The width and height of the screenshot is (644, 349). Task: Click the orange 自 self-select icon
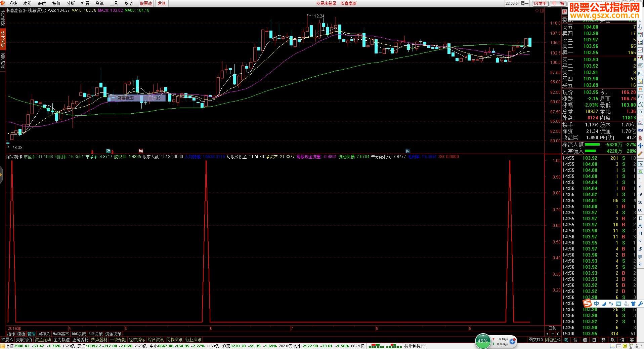click(x=640, y=88)
